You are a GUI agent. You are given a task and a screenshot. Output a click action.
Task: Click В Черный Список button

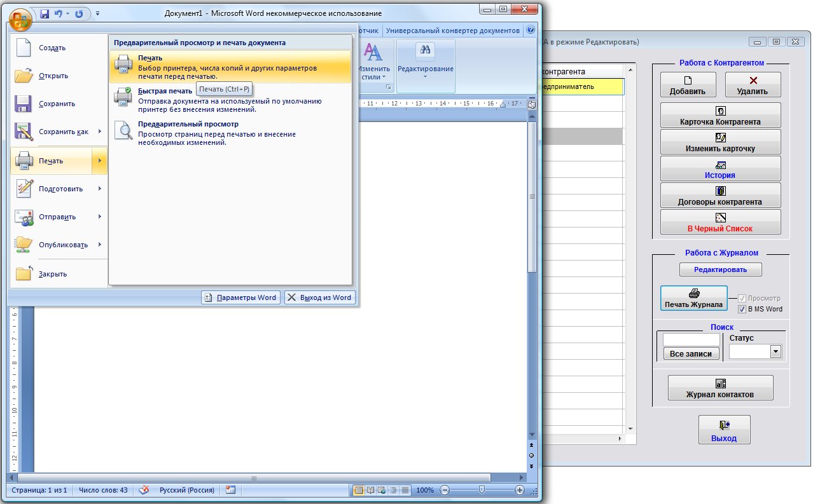click(x=720, y=222)
